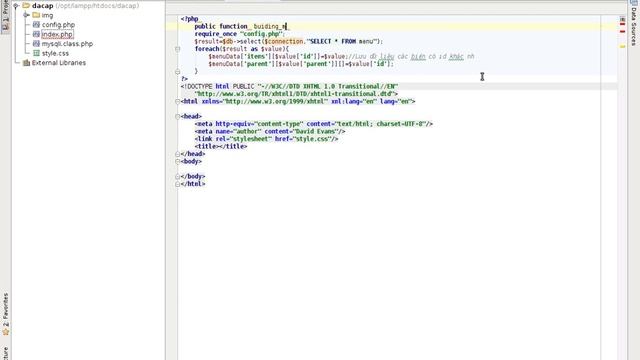Collapse the dacap project root node
This screenshot has height=360, width=640.
(16, 6)
